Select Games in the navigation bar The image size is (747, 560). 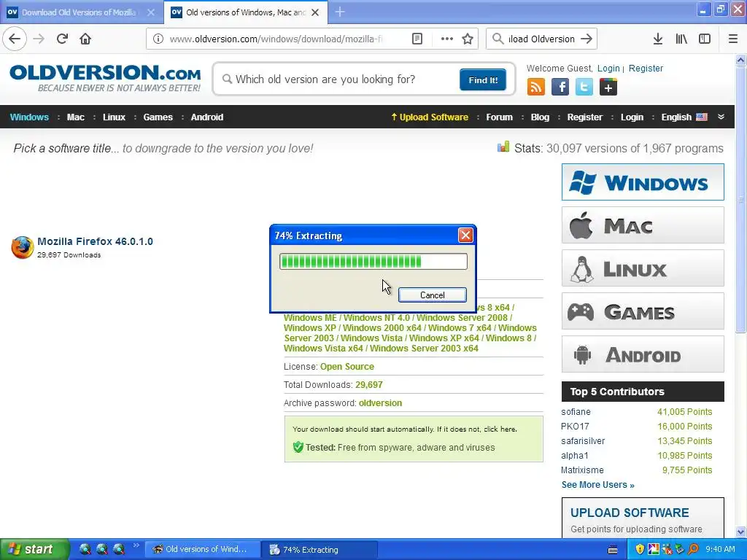click(x=158, y=117)
